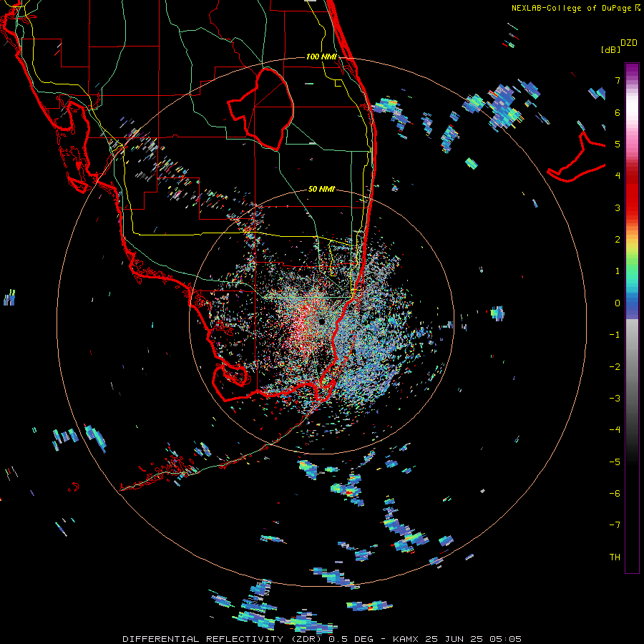Click the 50 NMI range ring label
This screenshot has width=644, height=644.
coord(321,189)
